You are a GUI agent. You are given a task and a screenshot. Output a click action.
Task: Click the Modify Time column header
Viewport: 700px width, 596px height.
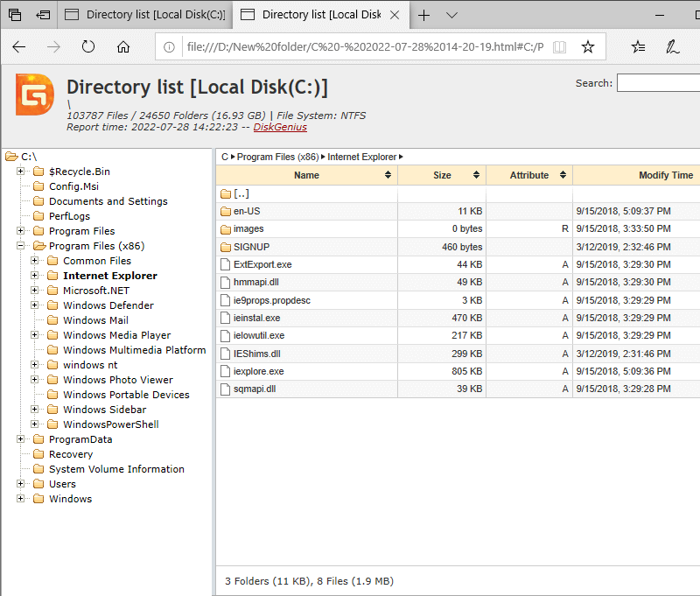click(x=666, y=175)
